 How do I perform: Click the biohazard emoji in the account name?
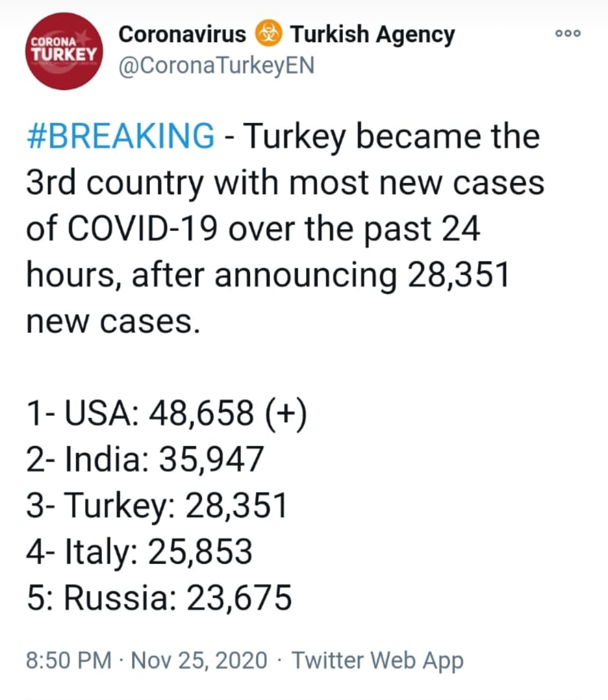point(269,34)
